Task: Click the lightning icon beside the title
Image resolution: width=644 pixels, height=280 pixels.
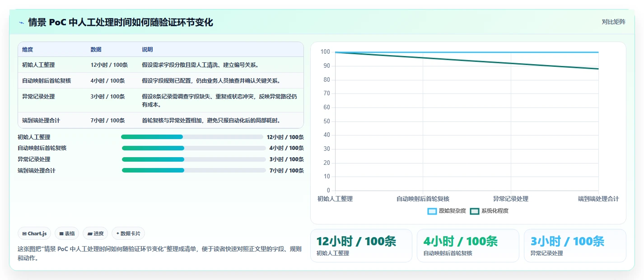Action: [x=22, y=23]
